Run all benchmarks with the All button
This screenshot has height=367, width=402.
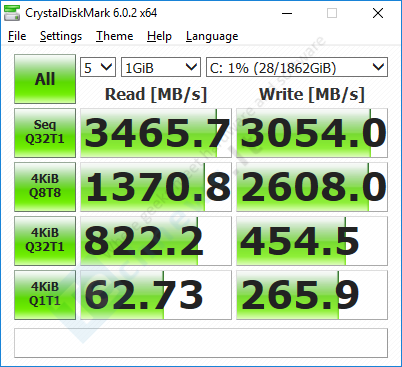coord(45,79)
